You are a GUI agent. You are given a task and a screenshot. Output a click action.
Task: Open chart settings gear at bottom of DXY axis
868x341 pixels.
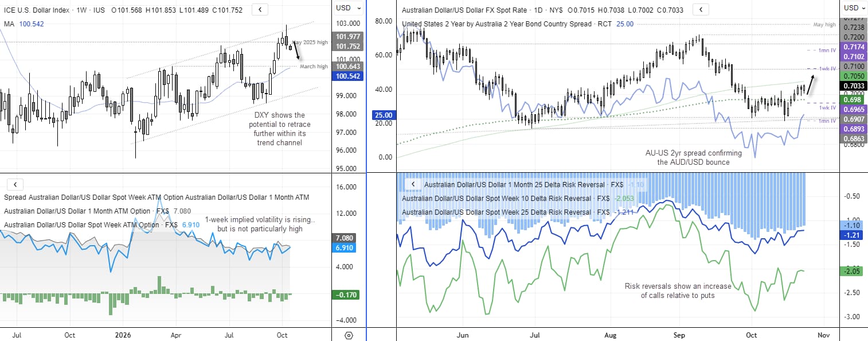click(x=349, y=335)
